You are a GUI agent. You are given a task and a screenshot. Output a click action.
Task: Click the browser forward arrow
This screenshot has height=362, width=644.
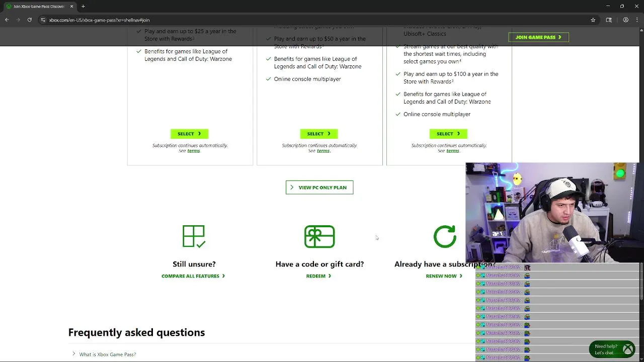pyautogui.click(x=18, y=20)
